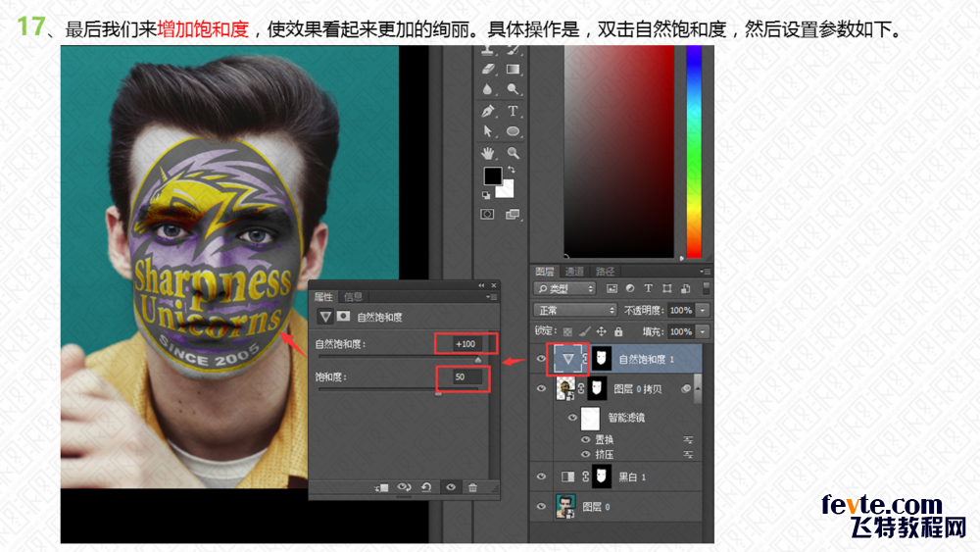This screenshot has width=980, height=552.
Task: Hide the 图层 0 layer
Action: point(541,506)
